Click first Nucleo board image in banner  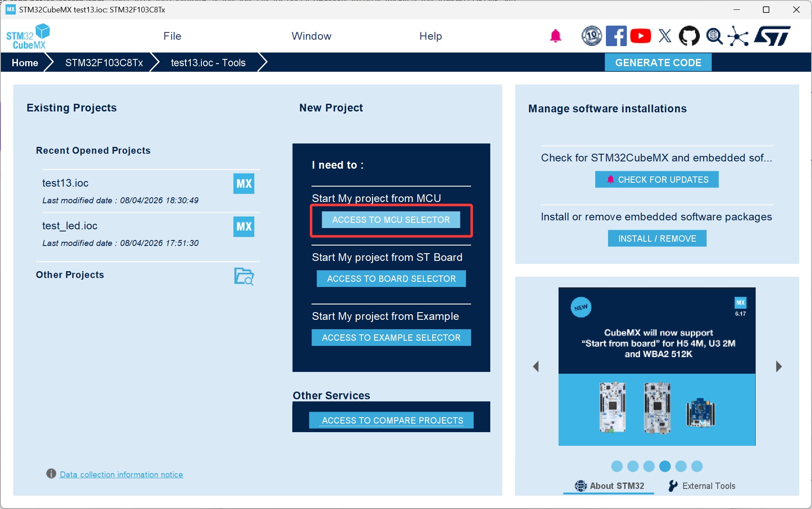click(613, 407)
